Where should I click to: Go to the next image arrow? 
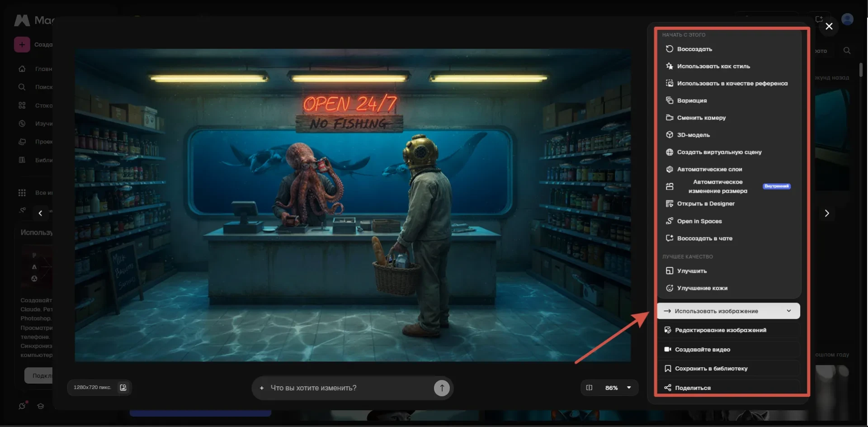tap(826, 213)
